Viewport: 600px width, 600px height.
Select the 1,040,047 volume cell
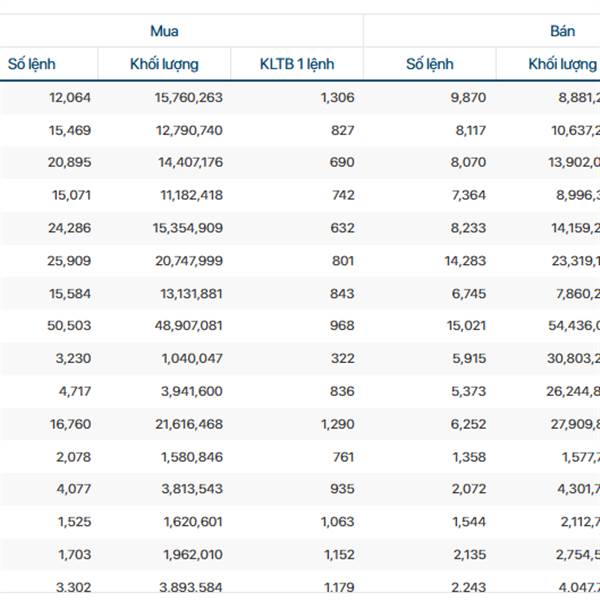[191, 358]
